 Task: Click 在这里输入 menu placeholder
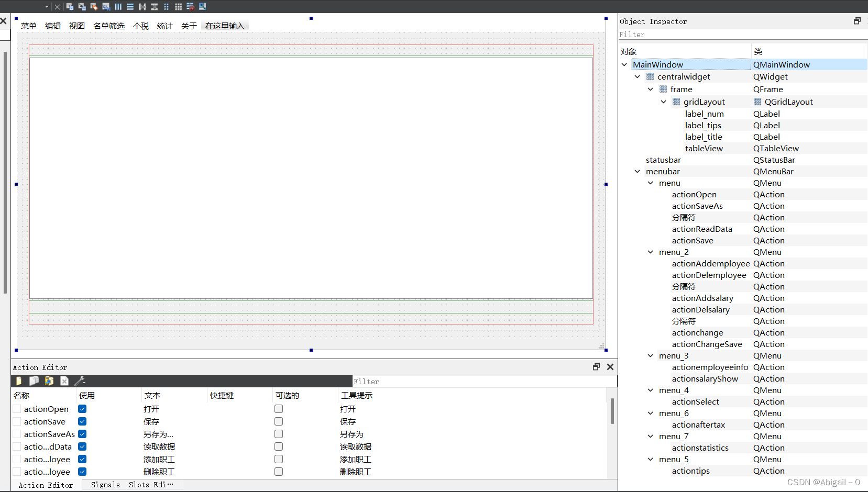point(225,26)
